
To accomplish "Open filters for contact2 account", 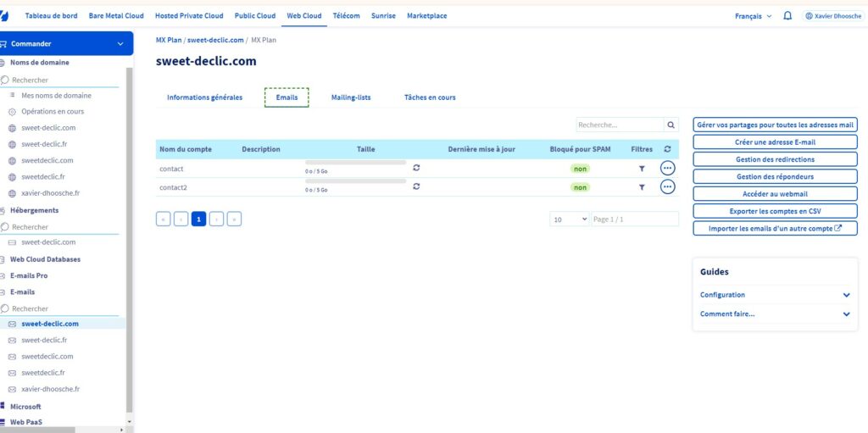I will click(642, 186).
